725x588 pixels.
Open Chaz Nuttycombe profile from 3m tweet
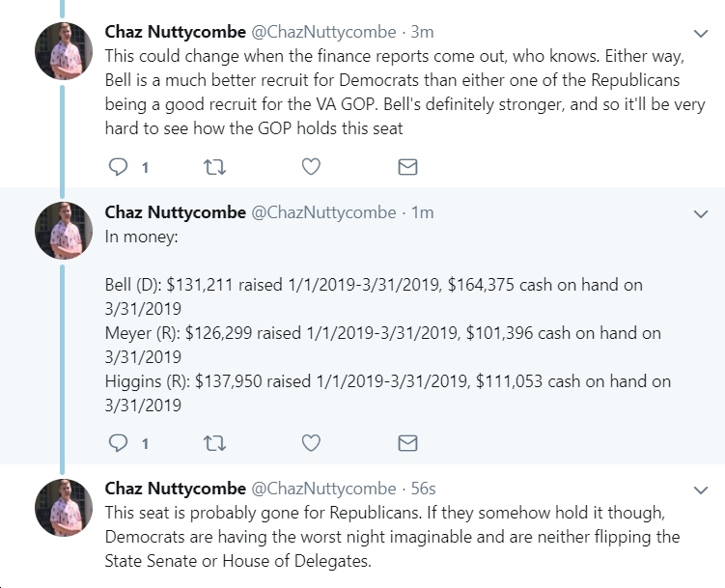pyautogui.click(x=176, y=32)
